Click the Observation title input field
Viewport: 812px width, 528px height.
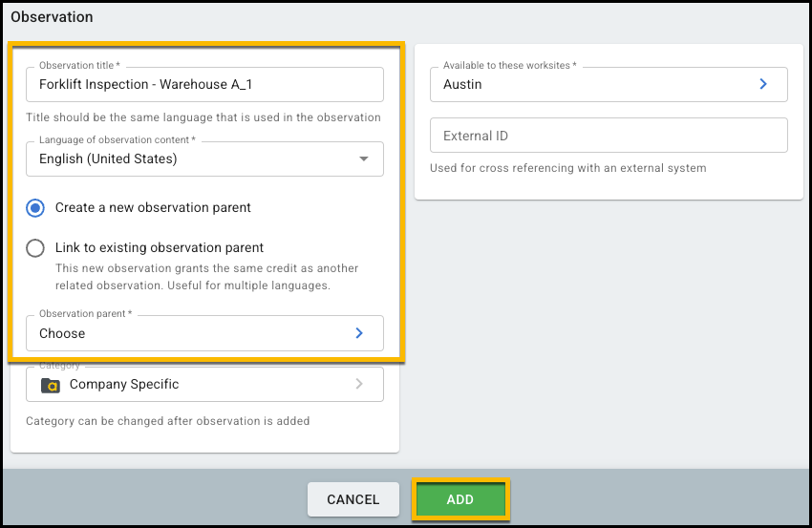click(204, 84)
